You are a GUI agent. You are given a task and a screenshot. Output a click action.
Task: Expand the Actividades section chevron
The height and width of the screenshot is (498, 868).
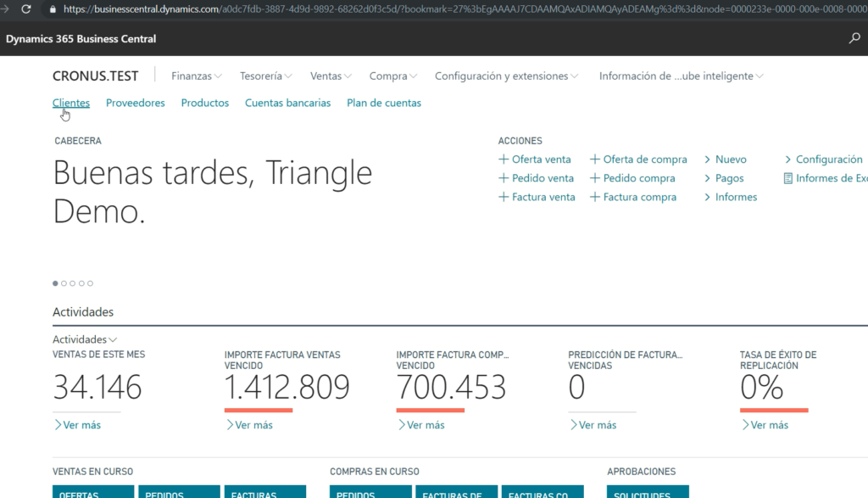113,339
